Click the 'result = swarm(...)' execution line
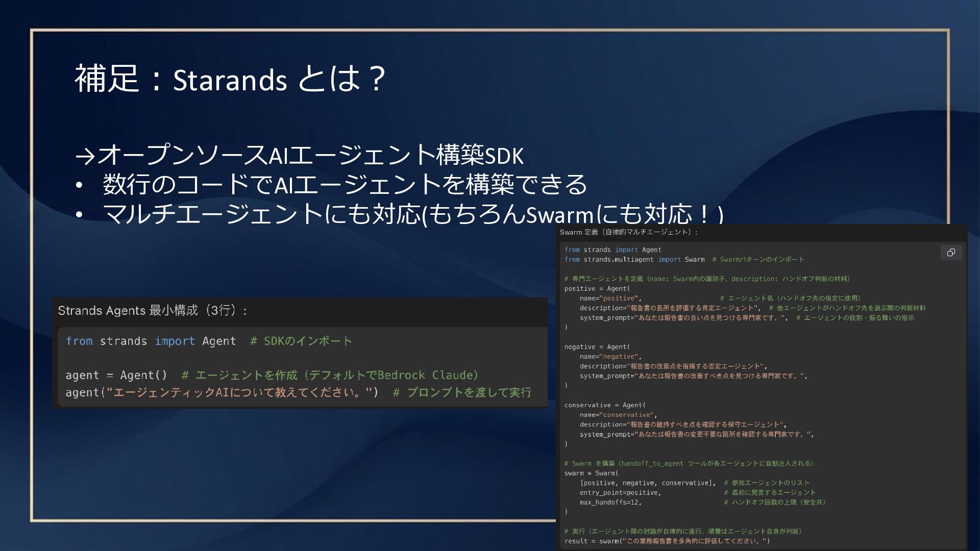Viewport: 980px width, 551px height. [x=667, y=541]
